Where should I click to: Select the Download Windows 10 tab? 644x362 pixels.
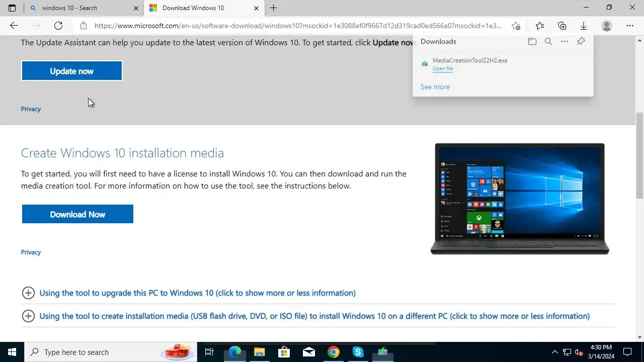(204, 8)
